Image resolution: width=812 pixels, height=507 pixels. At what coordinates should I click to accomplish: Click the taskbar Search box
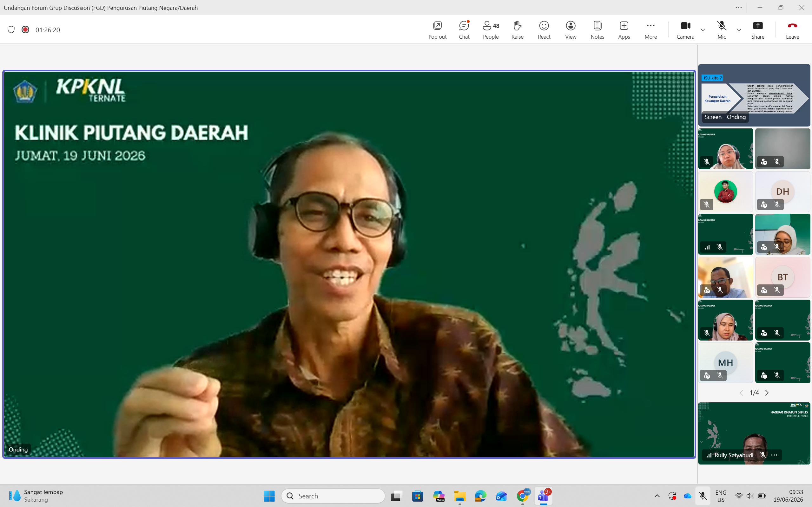[x=333, y=496]
